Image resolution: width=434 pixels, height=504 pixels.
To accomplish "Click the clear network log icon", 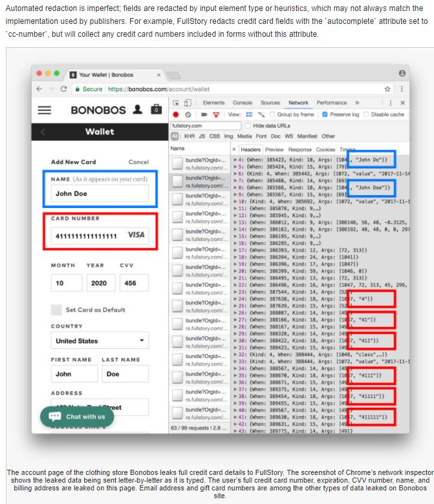I will click(188, 114).
